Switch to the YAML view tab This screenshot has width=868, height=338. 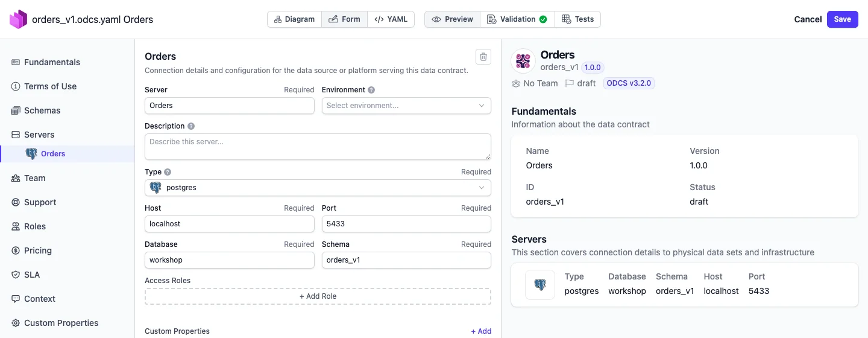pyautogui.click(x=391, y=19)
